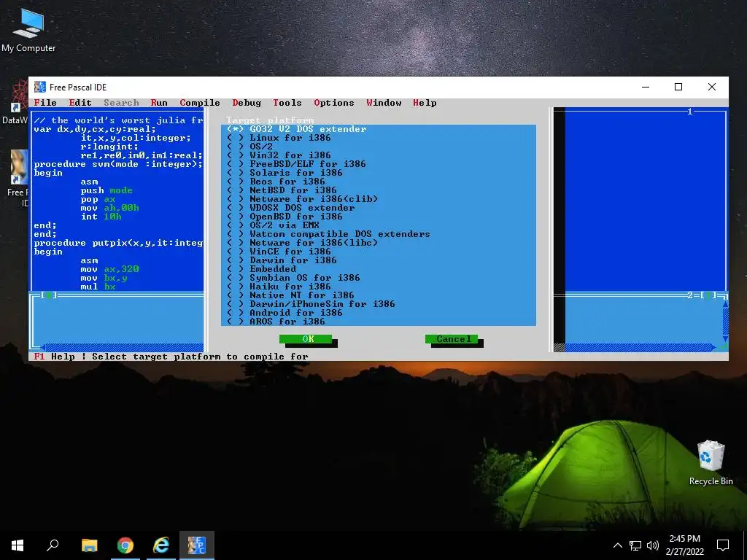
Task: Choose AROS for i386 option
Action: coord(276,322)
